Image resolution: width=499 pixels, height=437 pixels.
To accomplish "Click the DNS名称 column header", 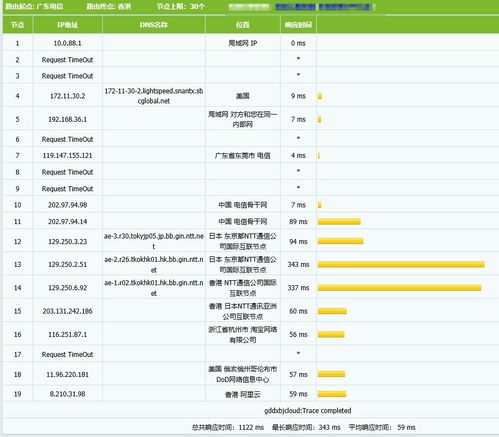I will (154, 25).
